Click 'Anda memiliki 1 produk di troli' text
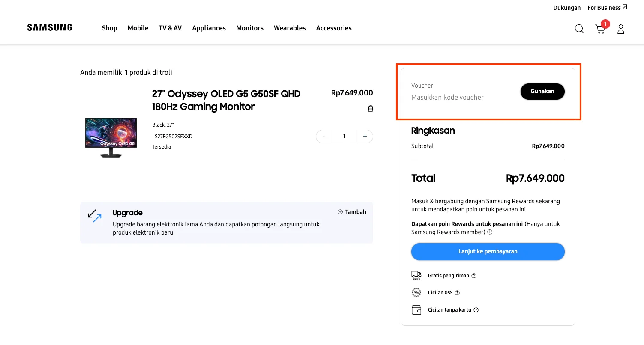The width and height of the screenshot is (644, 345). coord(126,73)
